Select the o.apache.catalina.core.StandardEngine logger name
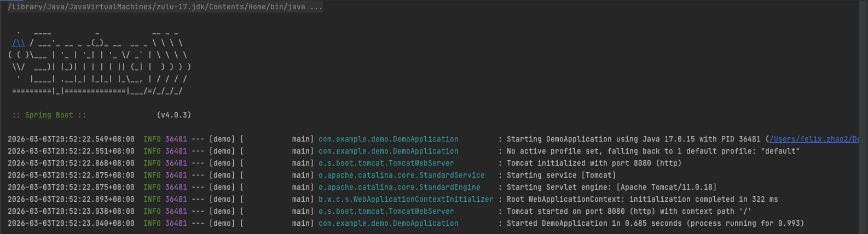 [399, 188]
